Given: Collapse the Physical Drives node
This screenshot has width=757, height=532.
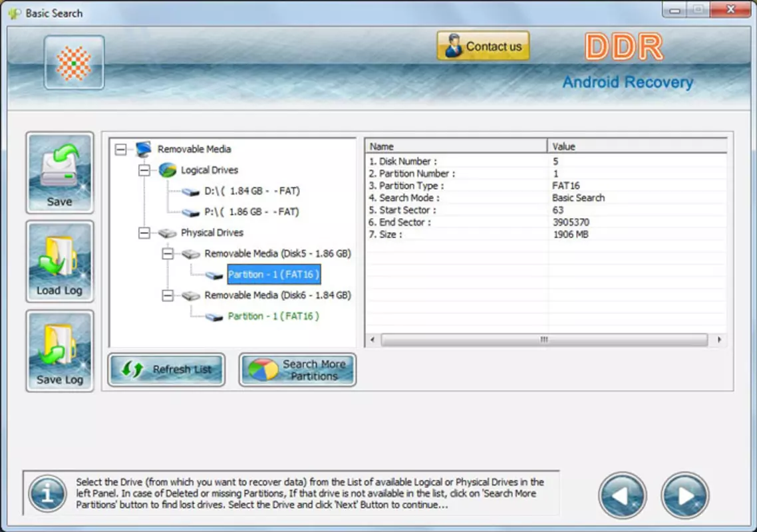Looking at the screenshot, I should point(144,233).
